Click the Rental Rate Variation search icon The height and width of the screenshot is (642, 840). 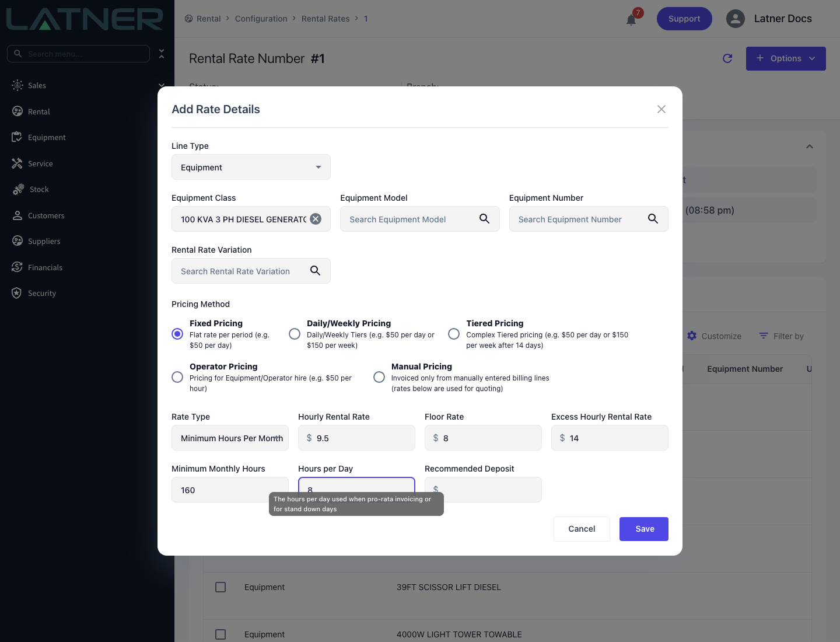(x=315, y=271)
